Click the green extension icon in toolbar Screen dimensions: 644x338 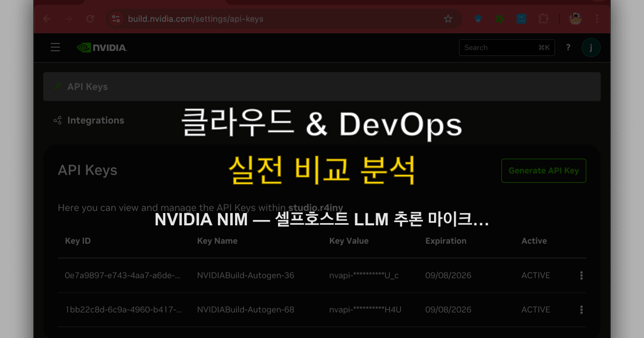click(500, 19)
